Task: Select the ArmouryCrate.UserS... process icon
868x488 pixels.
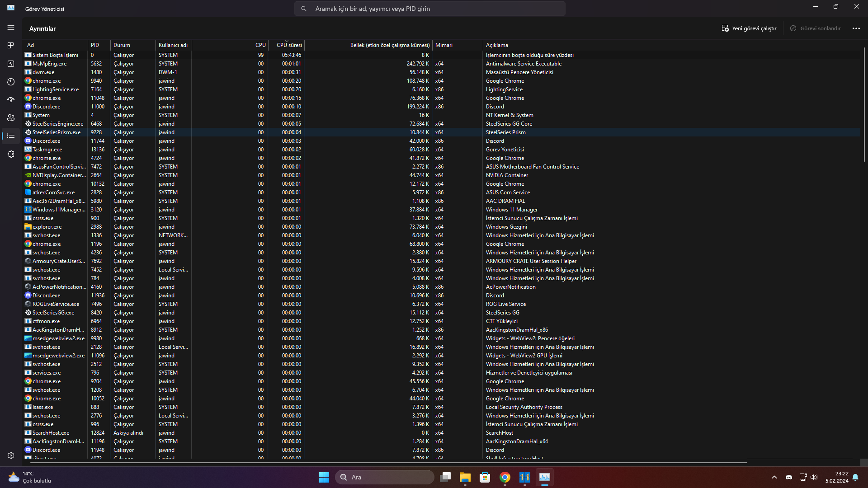Action: (28, 261)
